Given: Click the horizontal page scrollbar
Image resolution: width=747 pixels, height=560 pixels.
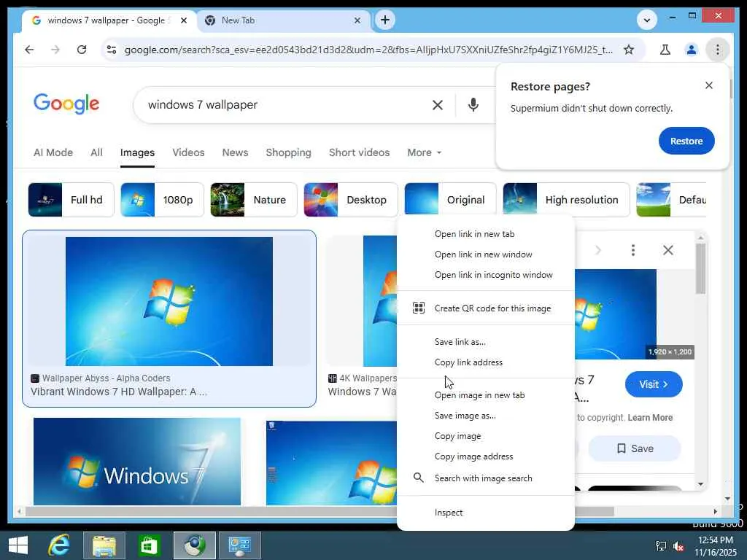Looking at the screenshot, I should [x=320, y=511].
